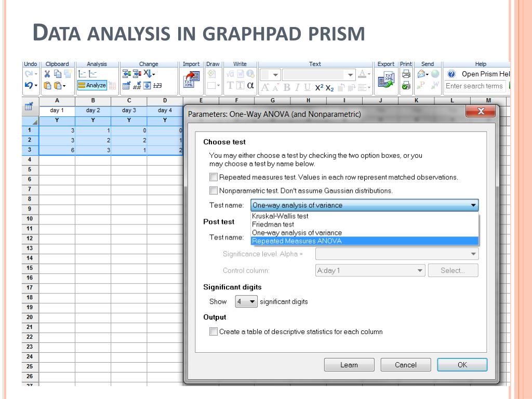Click the Enter search terms help field
This screenshot has width=532, height=399.
pos(475,86)
